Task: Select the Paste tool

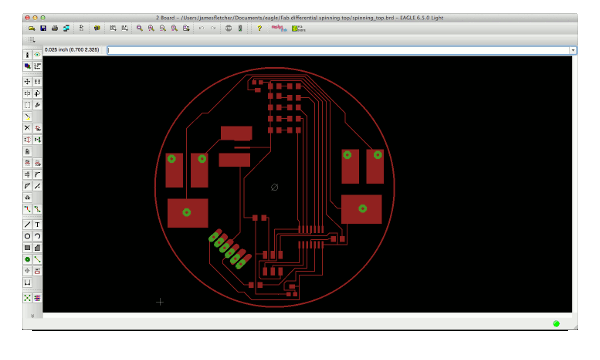Action: pos(27,117)
